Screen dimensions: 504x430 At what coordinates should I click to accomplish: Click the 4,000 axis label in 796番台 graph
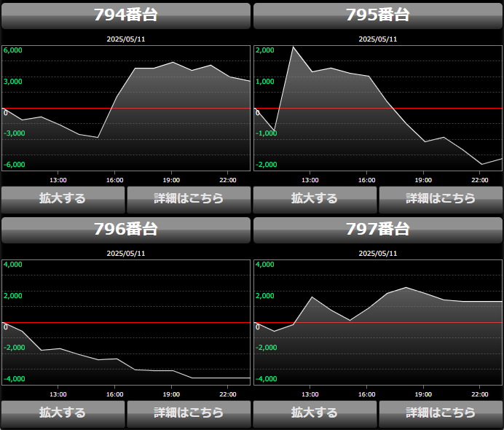(13, 265)
